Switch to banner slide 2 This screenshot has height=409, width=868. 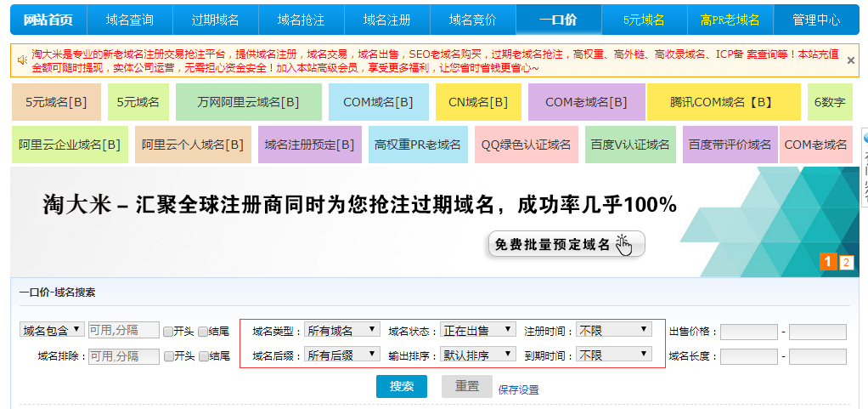tap(846, 262)
